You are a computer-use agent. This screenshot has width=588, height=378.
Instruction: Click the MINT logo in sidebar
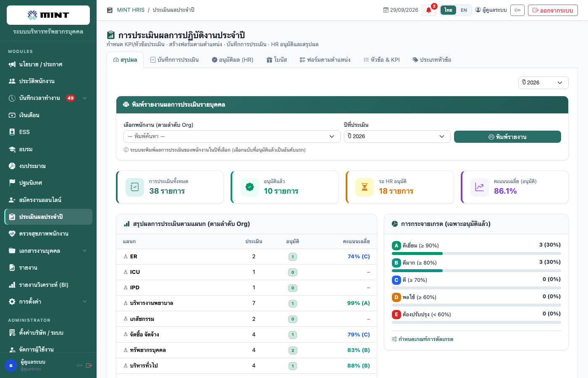[x=48, y=15]
